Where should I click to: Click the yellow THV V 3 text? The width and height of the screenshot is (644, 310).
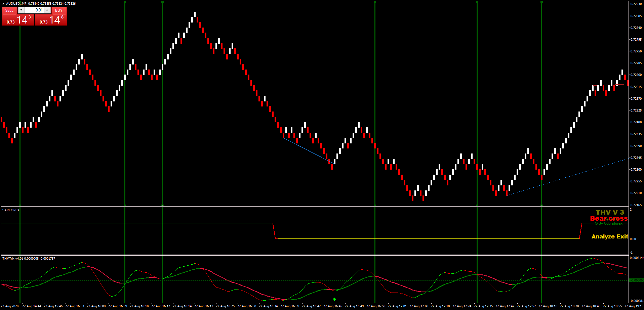click(x=609, y=213)
